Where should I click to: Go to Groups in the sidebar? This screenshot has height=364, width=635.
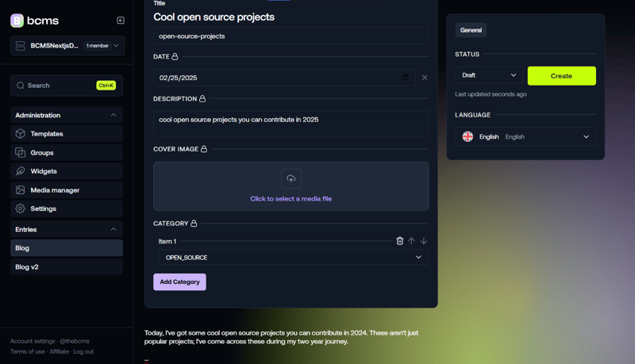[x=42, y=152]
